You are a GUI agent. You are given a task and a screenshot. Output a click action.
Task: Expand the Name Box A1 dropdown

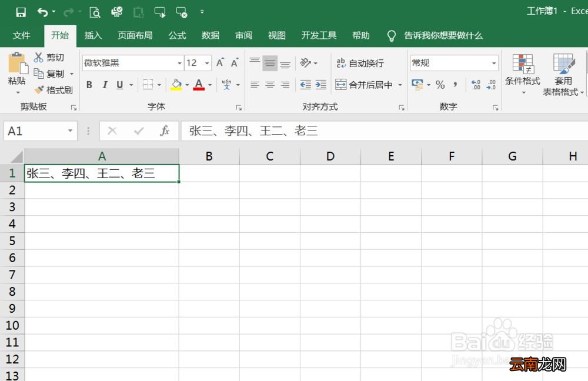click(70, 131)
